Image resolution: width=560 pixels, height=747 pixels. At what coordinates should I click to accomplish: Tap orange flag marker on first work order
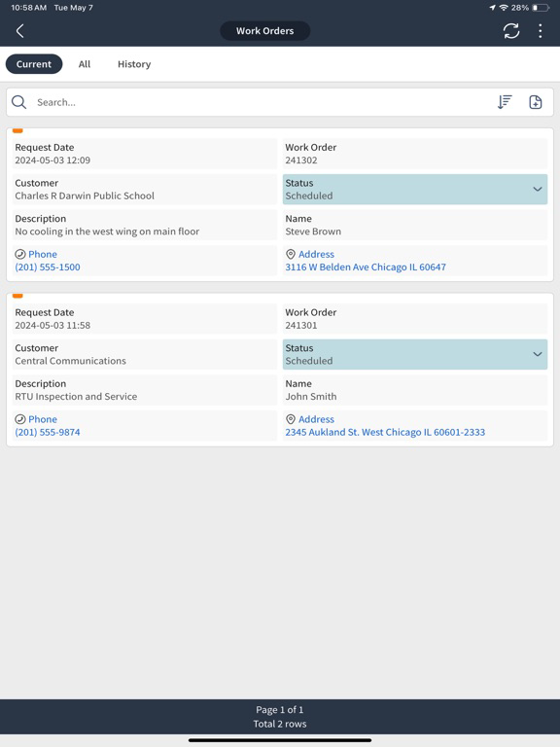pos(17,130)
